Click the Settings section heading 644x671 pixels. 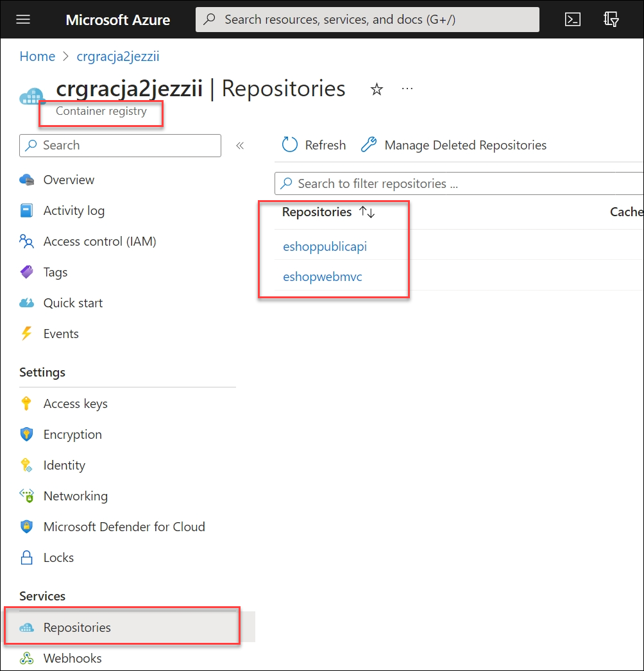pyautogui.click(x=42, y=372)
